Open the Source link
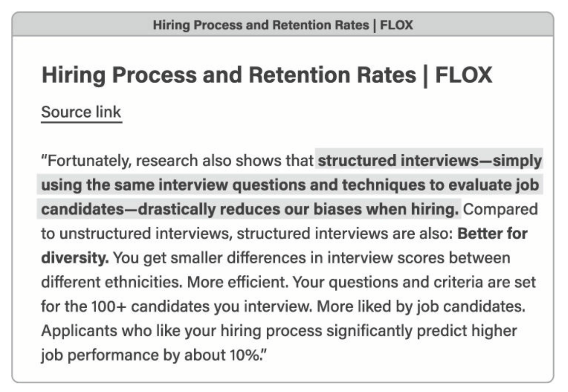 pos(81,112)
